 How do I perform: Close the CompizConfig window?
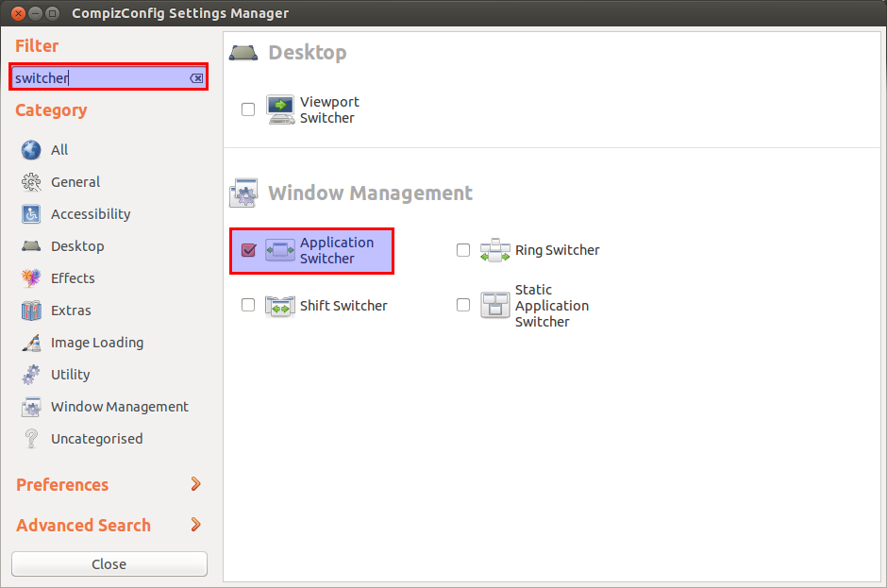tap(18, 13)
